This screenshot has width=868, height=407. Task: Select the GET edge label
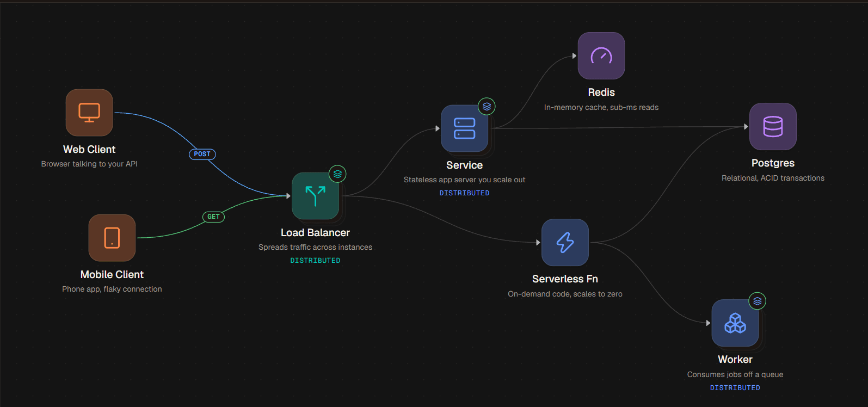pos(213,217)
